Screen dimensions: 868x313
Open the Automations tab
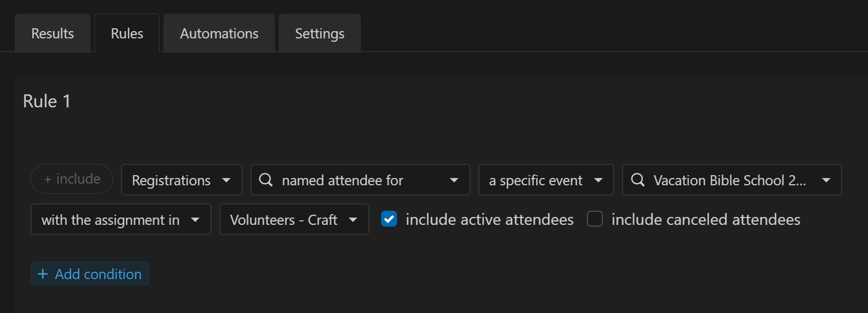tap(219, 33)
